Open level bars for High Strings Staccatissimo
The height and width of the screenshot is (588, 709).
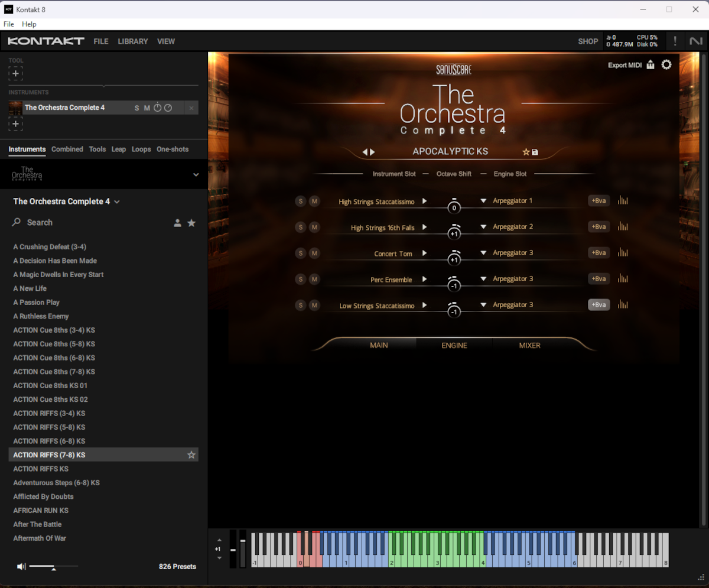(x=623, y=201)
